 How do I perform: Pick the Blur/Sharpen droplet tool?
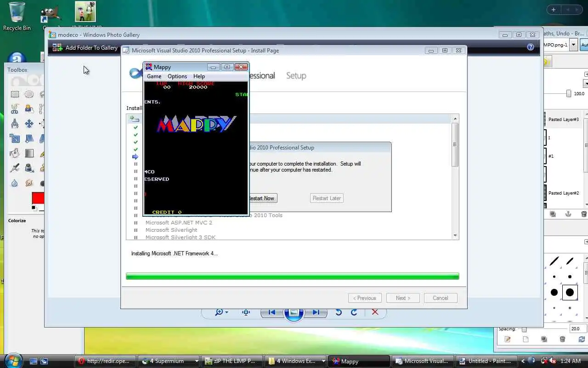pos(15,183)
